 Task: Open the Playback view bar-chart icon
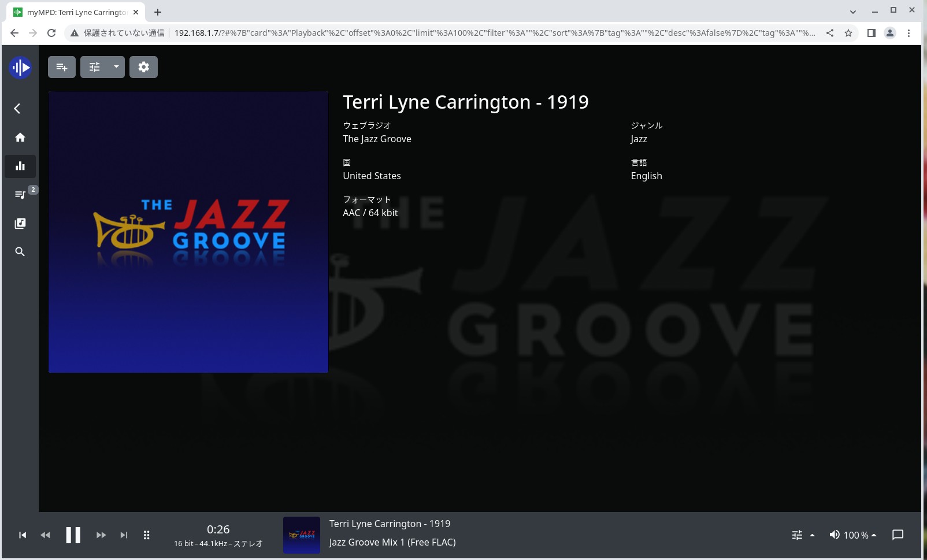(20, 166)
